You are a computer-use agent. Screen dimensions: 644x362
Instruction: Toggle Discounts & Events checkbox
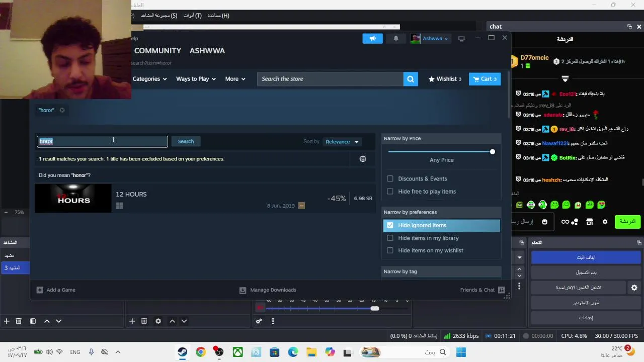[x=390, y=178]
